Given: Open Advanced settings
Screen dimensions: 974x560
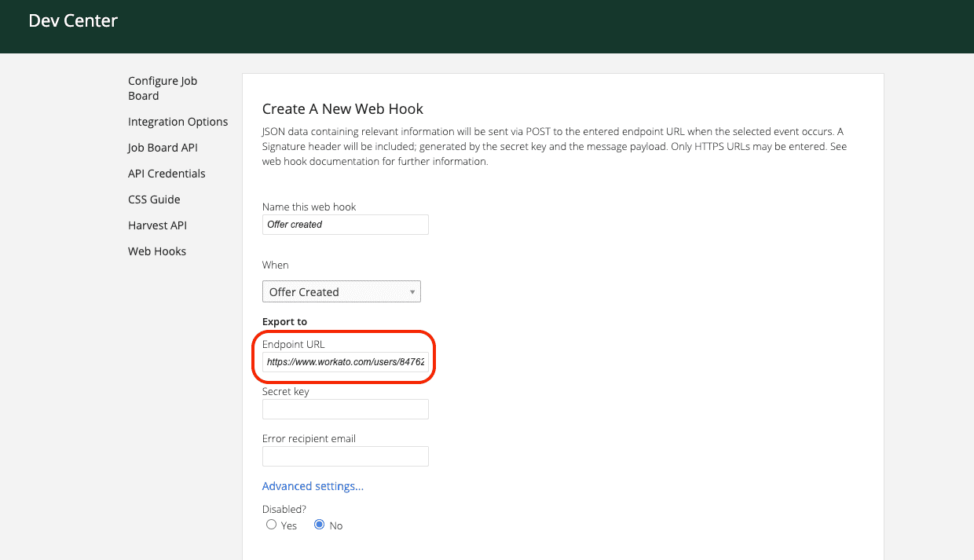Looking at the screenshot, I should (312, 485).
